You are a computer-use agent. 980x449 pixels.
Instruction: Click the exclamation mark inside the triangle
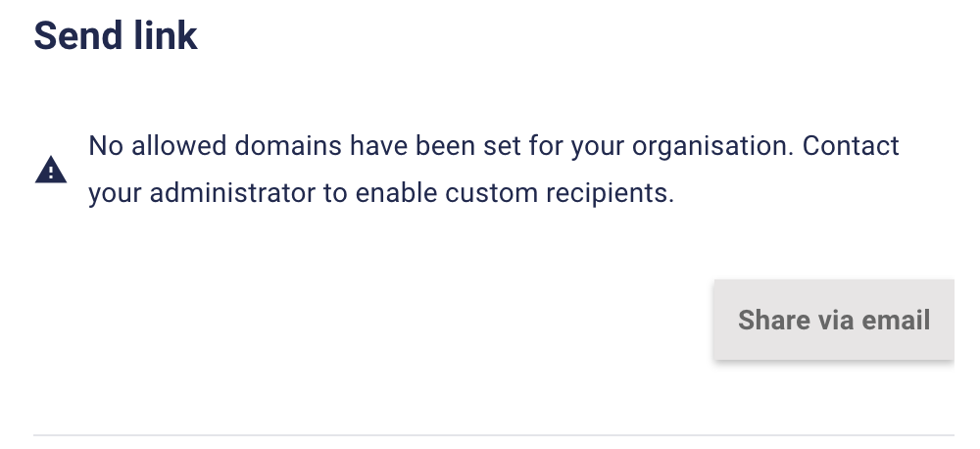tap(51, 173)
